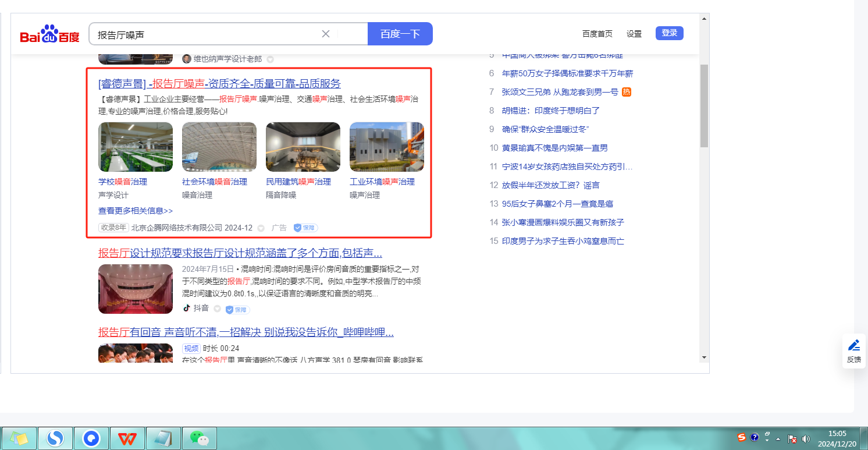
Task: Launch WPS Office from the taskbar
Action: (127, 438)
